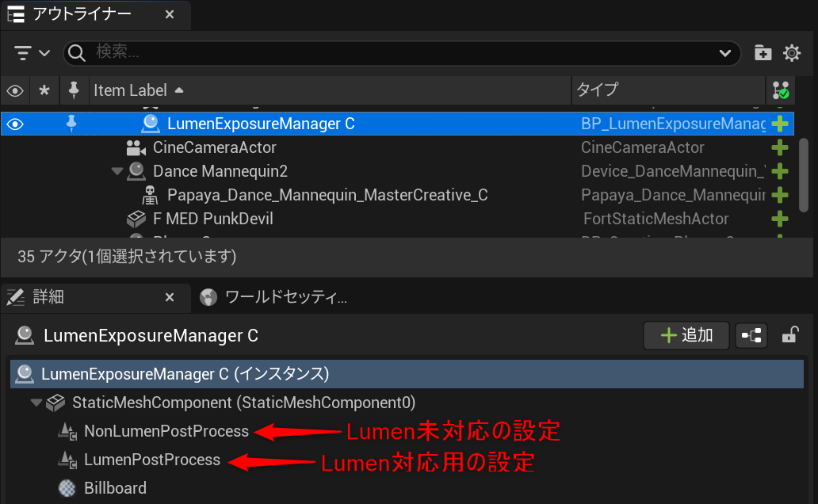
Task: Click the Outliner search field
Action: 402,52
